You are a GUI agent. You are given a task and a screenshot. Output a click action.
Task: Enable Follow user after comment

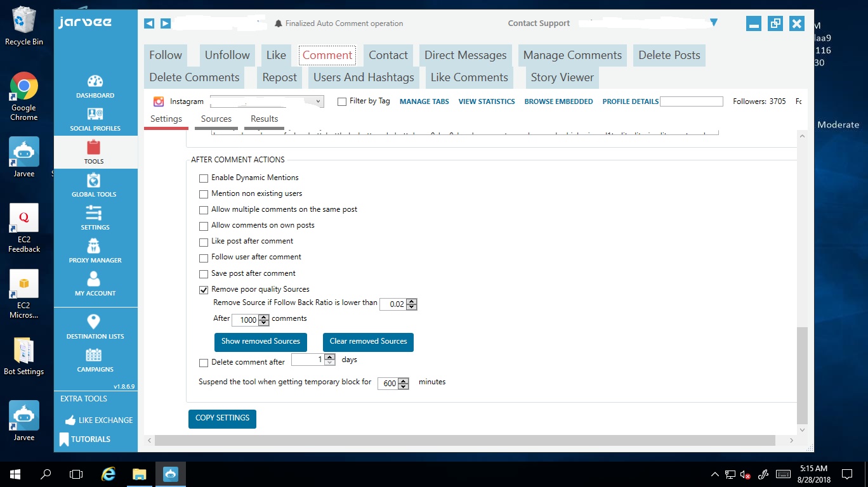(x=204, y=257)
